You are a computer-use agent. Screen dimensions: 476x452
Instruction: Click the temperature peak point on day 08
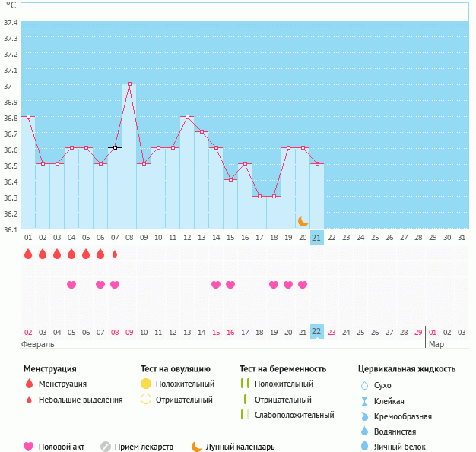(129, 84)
